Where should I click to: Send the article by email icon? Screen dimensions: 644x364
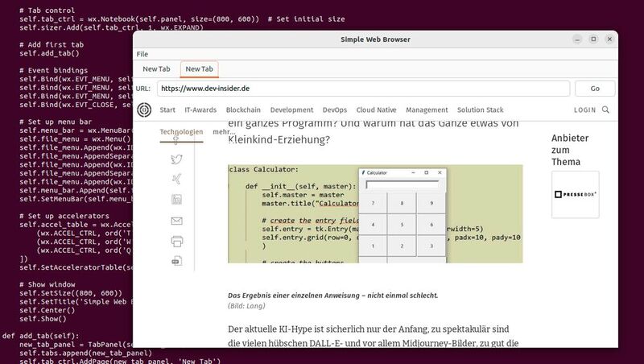coord(176,221)
